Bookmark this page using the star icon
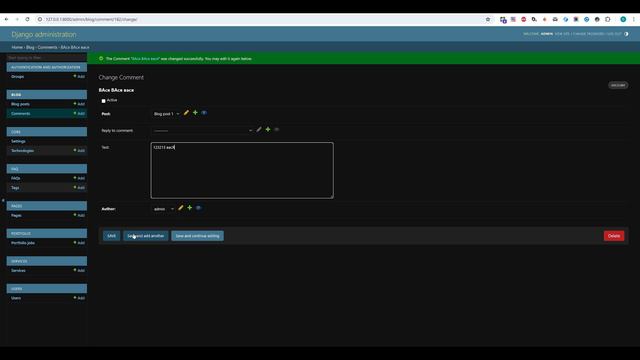This screenshot has height=360, width=640. coord(488,19)
